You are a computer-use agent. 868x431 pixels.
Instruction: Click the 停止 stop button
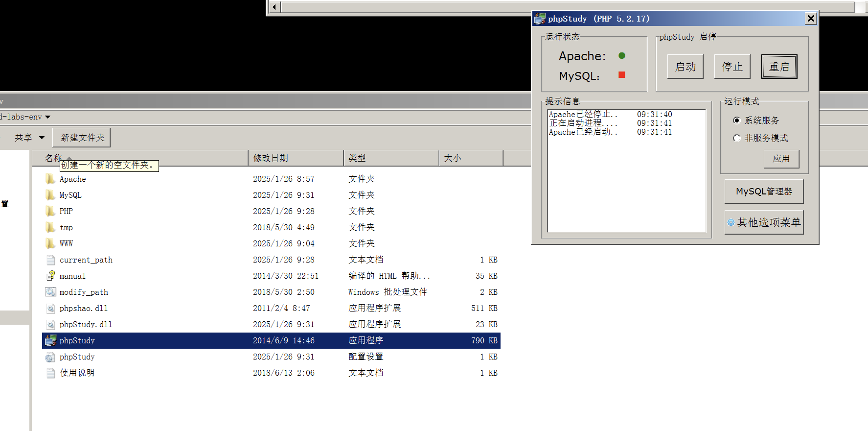tap(732, 67)
